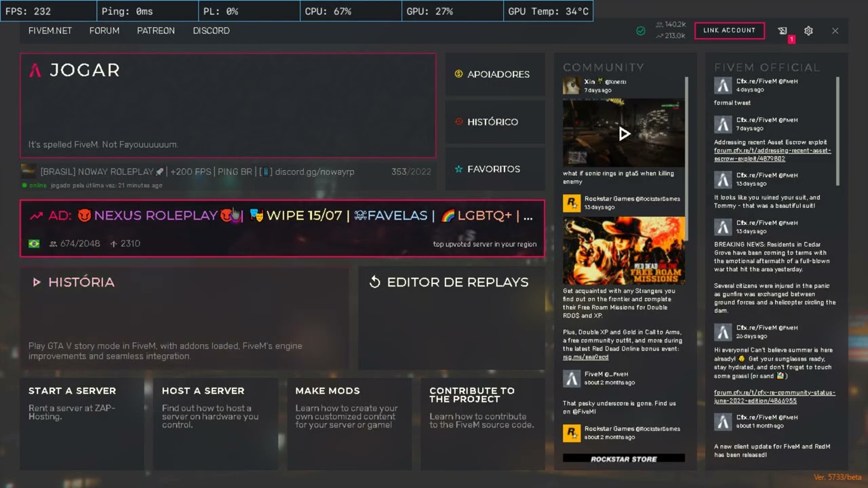The image size is (868, 488).
Task: Open FIVEM.NET in the top navigation
Action: click(50, 30)
